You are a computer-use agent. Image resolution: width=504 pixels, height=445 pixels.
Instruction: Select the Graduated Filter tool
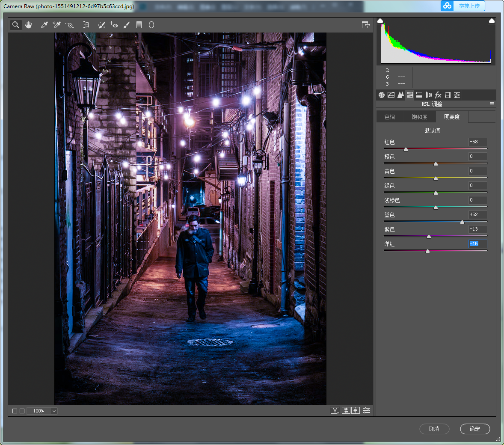[139, 25]
